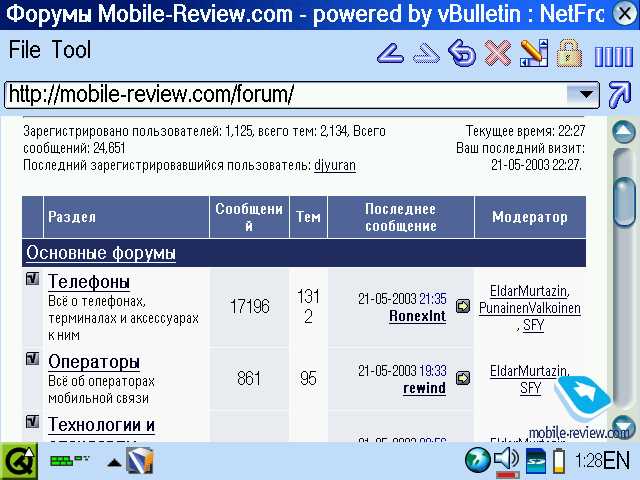Image resolution: width=640 pixels, height=480 pixels.
Task: Click the scroll up arrow button
Action: (x=624, y=132)
